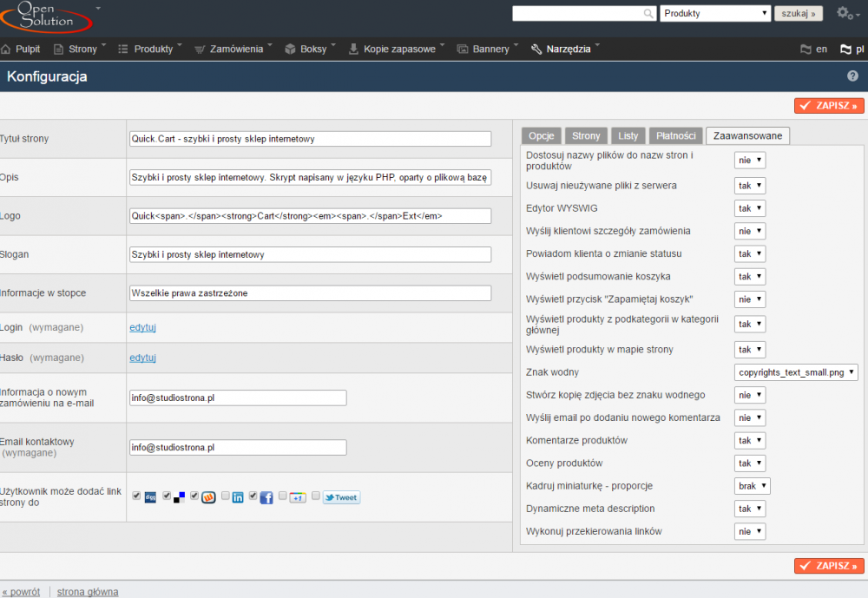Screen dimensions: 868x598
Task: Select the Zaawansowane tab
Action: pos(748,135)
